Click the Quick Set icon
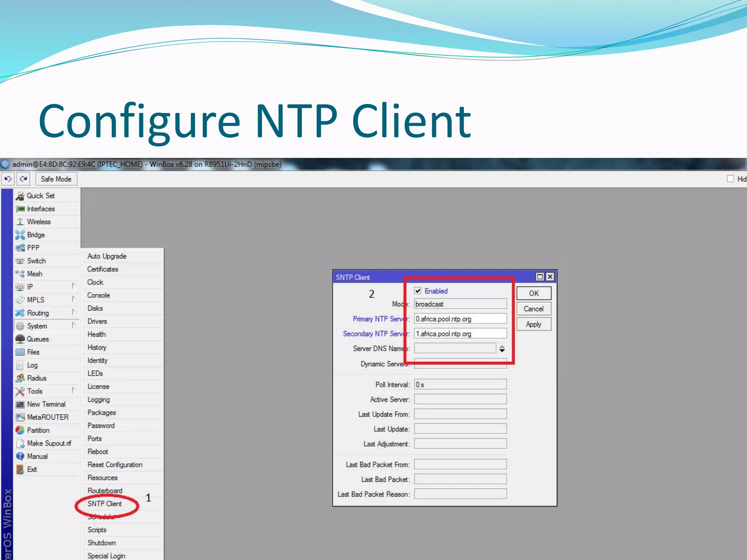This screenshot has height=560, width=747. 20,196
